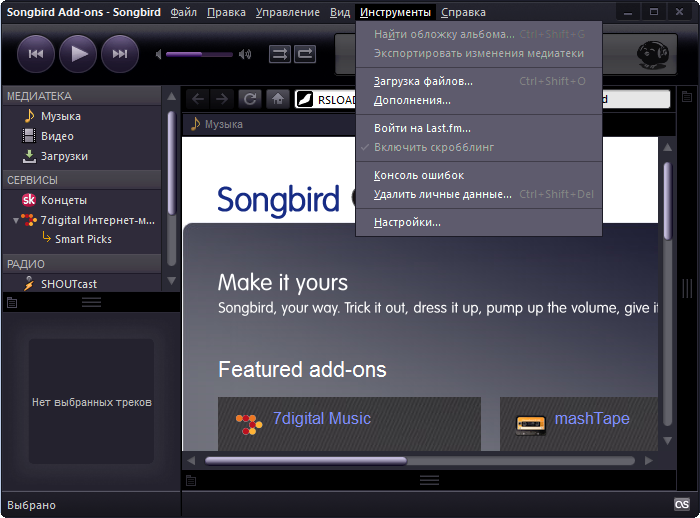Open the Файл menu
The height and width of the screenshot is (518, 700).
coord(183,13)
